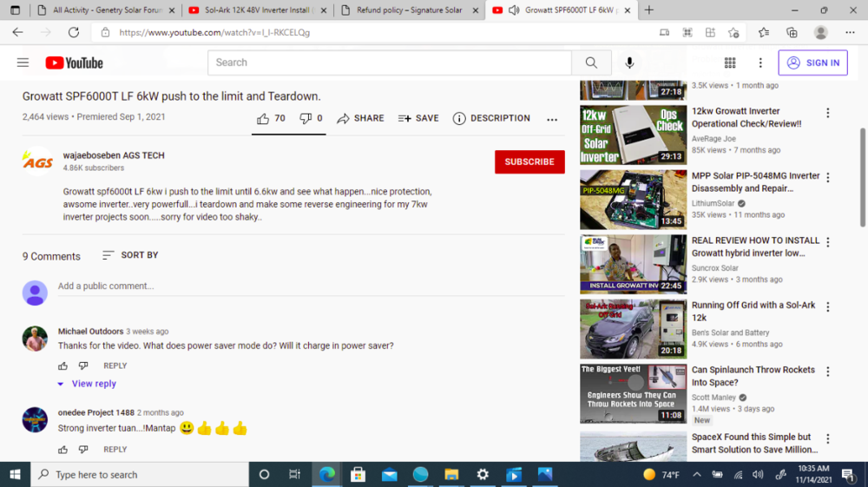Screen dimensions: 868x487
Task: Open Task View on taskbar
Action: (294, 474)
